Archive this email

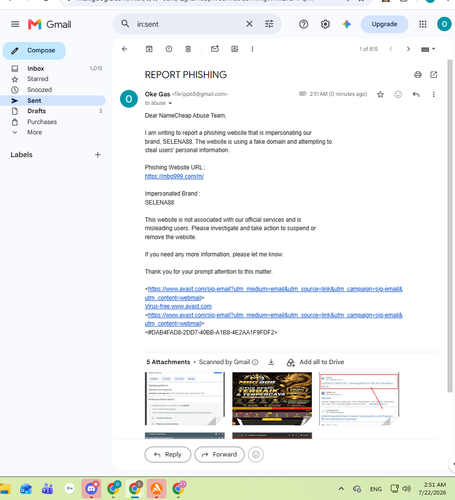[x=149, y=49]
